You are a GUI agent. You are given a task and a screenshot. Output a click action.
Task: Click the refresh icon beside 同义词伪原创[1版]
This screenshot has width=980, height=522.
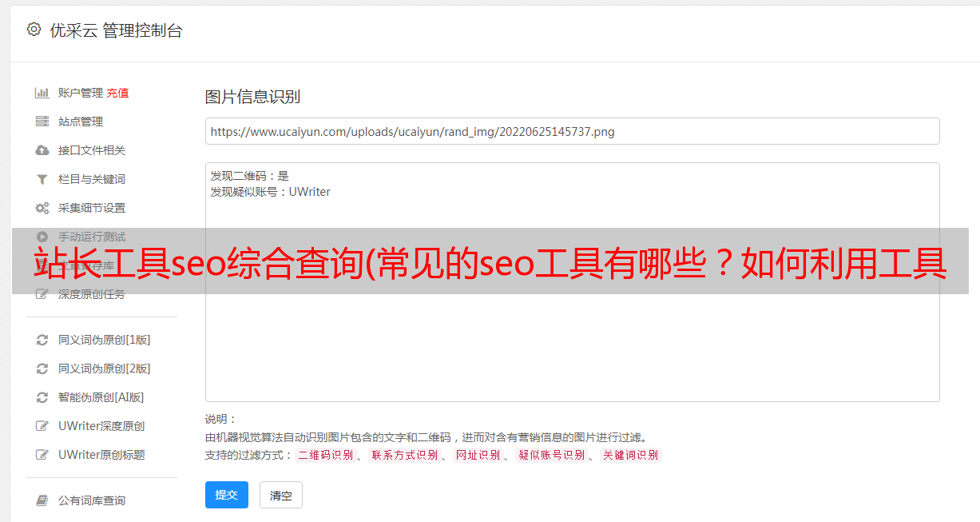pos(42,340)
